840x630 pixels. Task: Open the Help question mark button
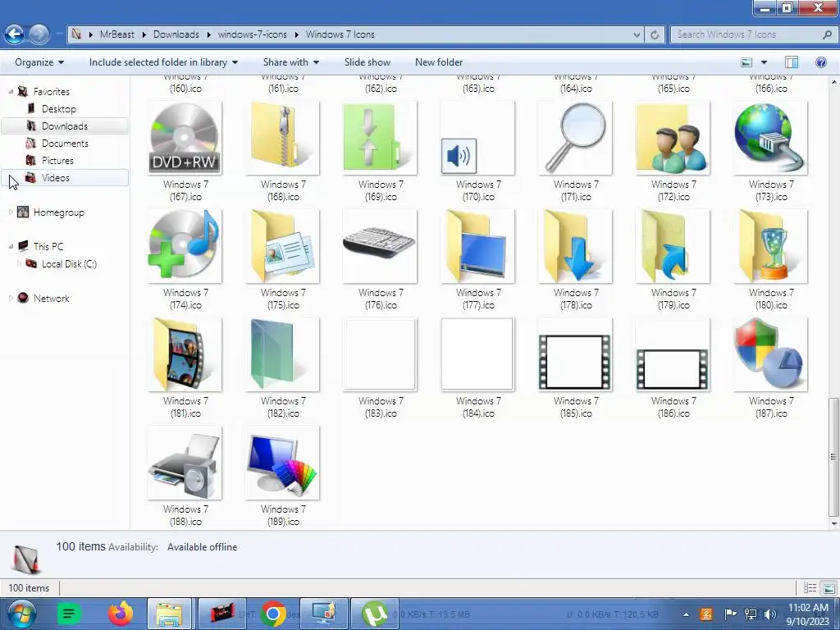[820, 62]
